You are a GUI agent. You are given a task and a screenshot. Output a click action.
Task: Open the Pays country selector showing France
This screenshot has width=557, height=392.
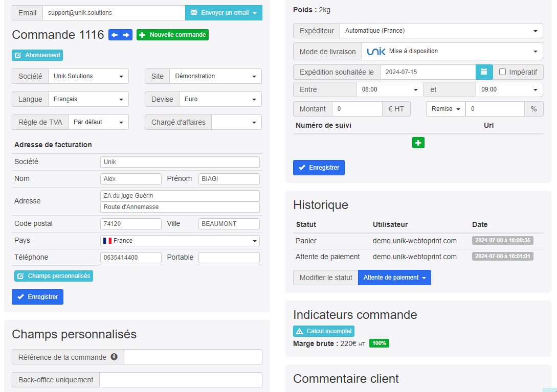[x=180, y=241]
